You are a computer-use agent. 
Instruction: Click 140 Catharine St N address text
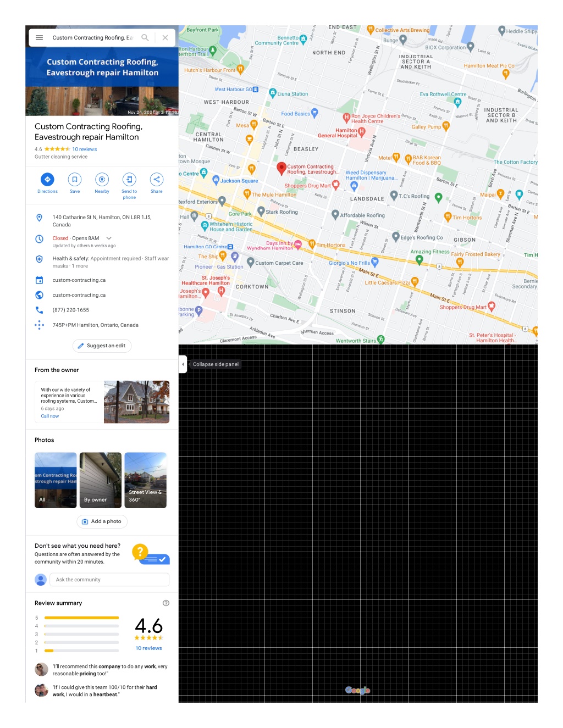(x=102, y=221)
